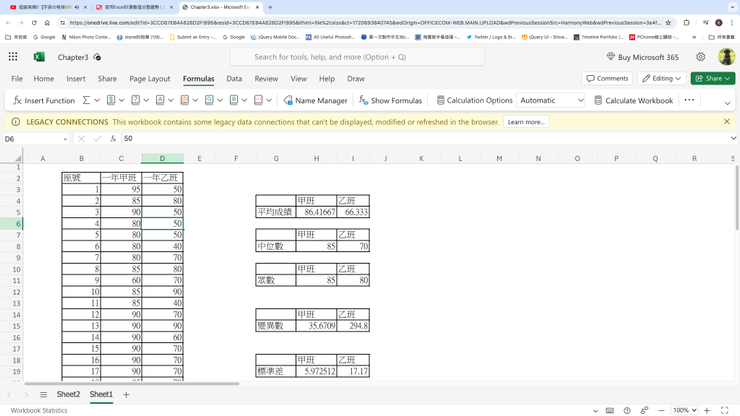The width and height of the screenshot is (740, 416).
Task: Open Name Manager
Action: coord(315,100)
